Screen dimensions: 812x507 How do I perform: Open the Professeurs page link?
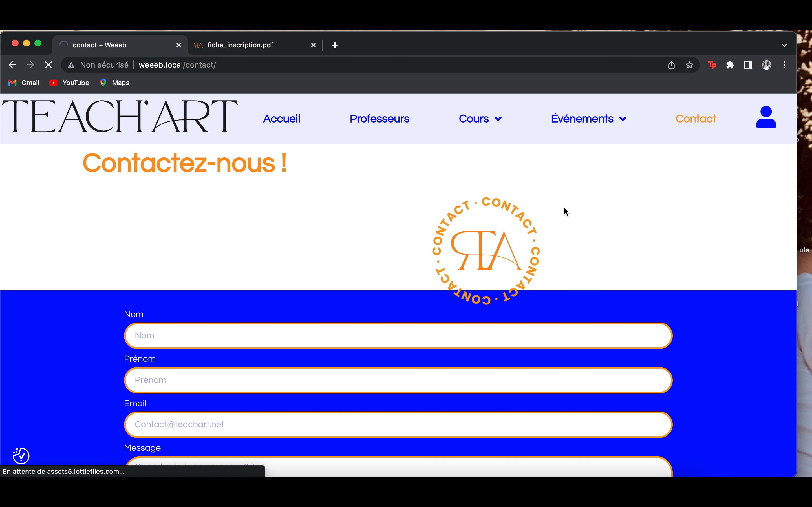(x=379, y=119)
